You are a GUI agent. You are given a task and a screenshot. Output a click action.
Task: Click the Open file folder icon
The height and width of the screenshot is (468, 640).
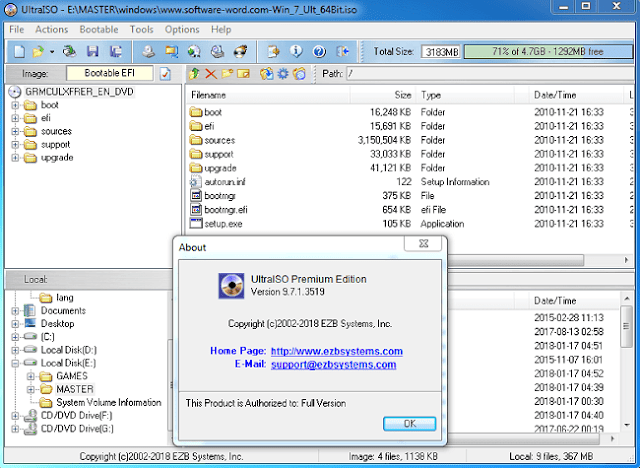[38, 52]
